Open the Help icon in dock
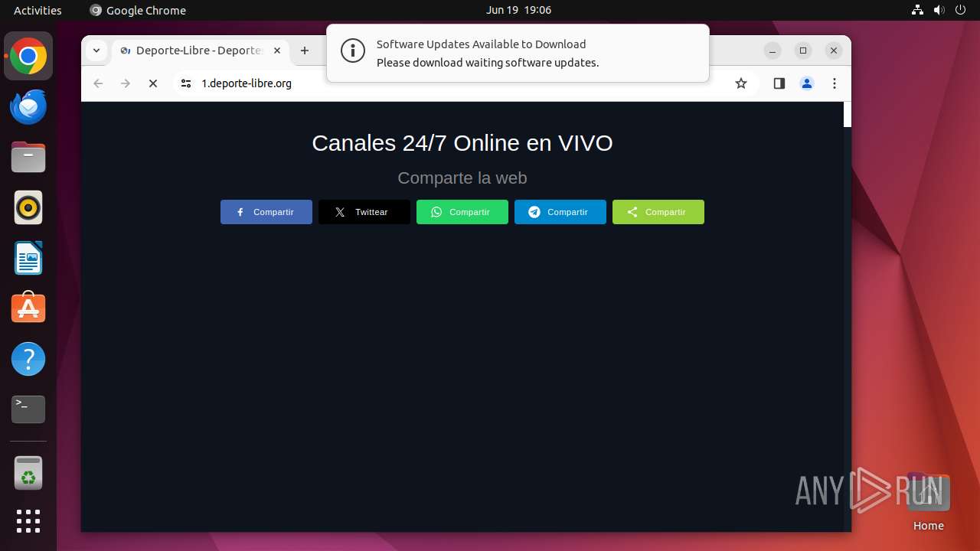Viewport: 980px width, 551px height. coord(28,359)
